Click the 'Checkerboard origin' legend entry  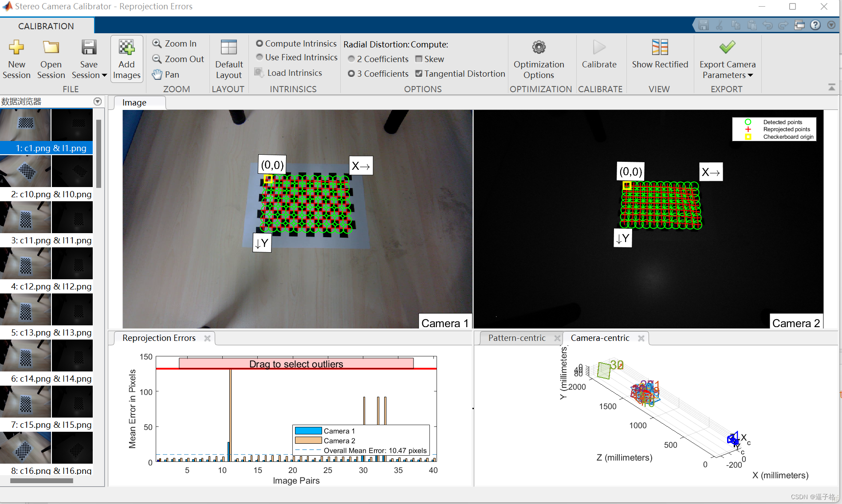pos(788,137)
